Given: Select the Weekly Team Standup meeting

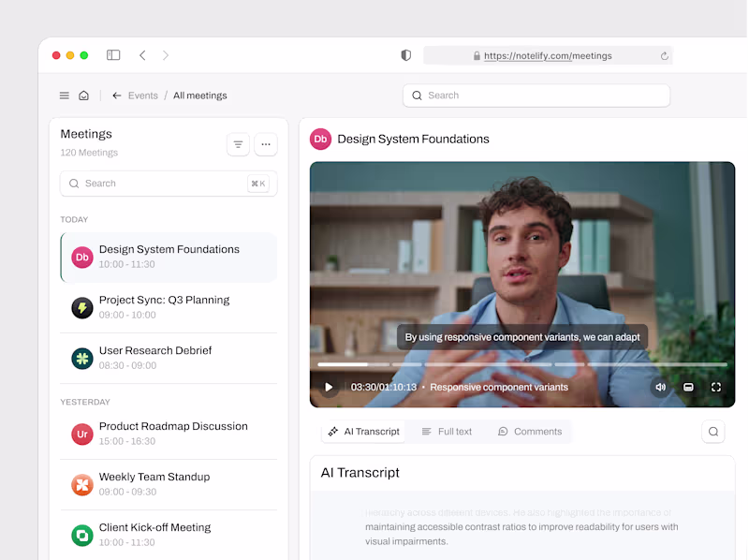Looking at the screenshot, I should pyautogui.click(x=154, y=477).
